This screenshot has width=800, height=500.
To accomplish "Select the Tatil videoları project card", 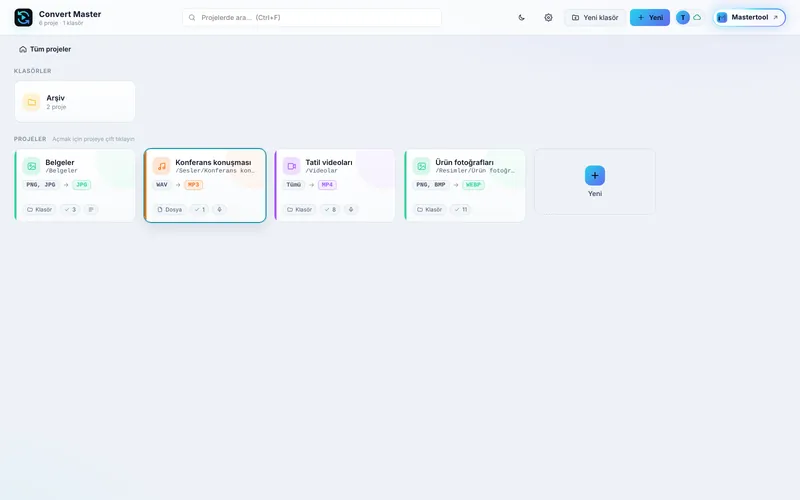I will tap(335, 185).
